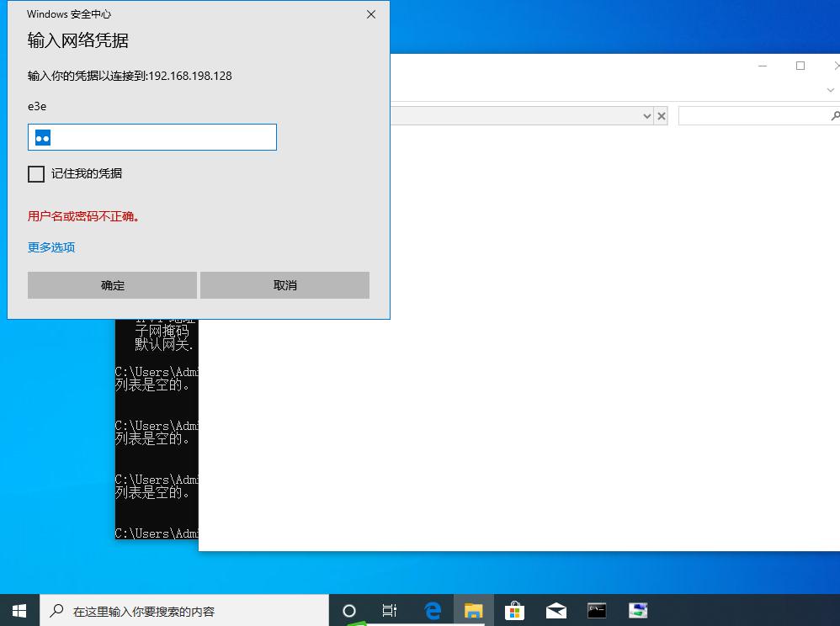Screen dimensions: 840x626
Task: Switch to the Command Prompt window via taskbar
Action: pyautogui.click(x=596, y=610)
